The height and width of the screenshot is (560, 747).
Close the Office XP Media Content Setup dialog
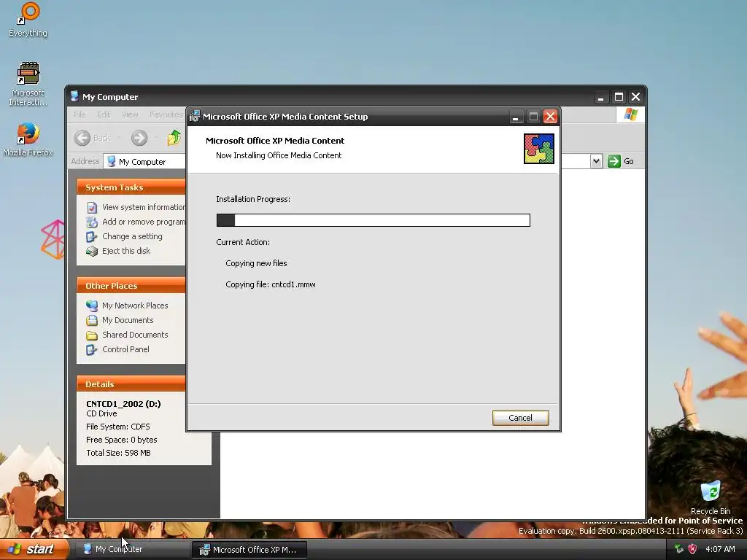(550, 117)
